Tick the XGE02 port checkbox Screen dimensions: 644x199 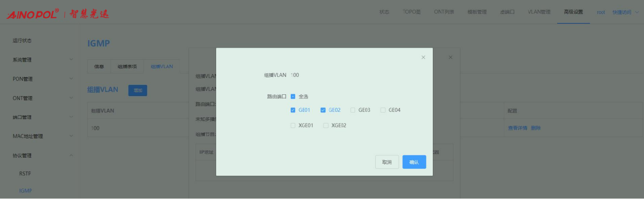(x=326, y=126)
